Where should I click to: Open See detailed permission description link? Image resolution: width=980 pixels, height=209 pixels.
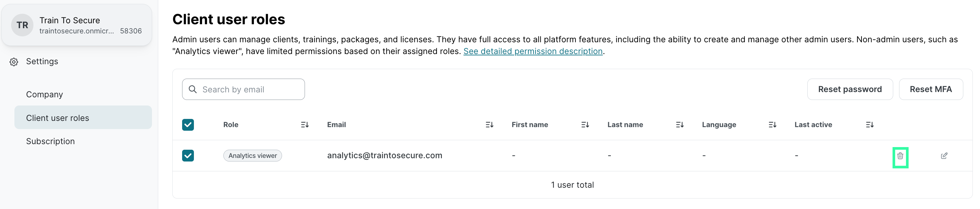tap(533, 51)
